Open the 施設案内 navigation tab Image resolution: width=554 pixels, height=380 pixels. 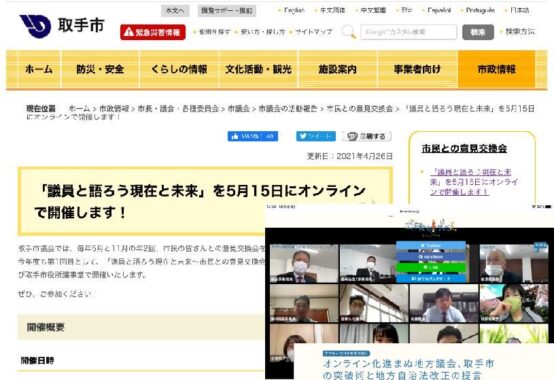(x=338, y=69)
